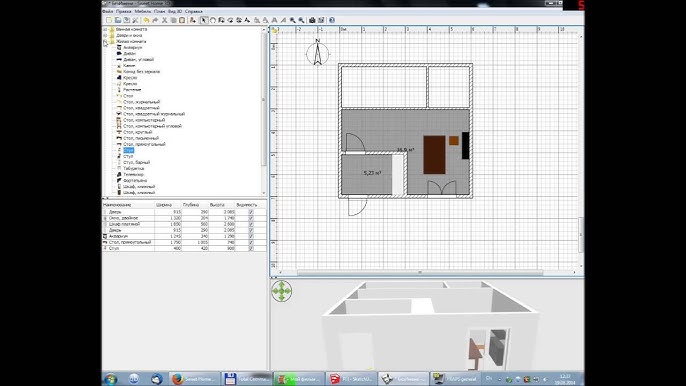
Task: Click the 3D view navigation arrows
Action: 281,291
